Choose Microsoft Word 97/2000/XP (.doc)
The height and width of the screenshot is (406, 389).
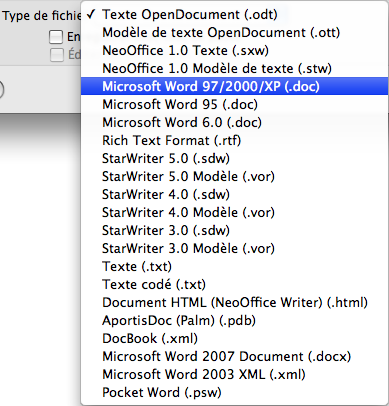pos(234,87)
